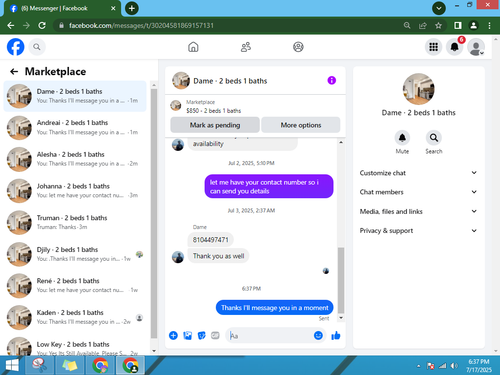The width and height of the screenshot is (500, 375).
Task: Search in conversation magnifier icon
Action: click(434, 137)
